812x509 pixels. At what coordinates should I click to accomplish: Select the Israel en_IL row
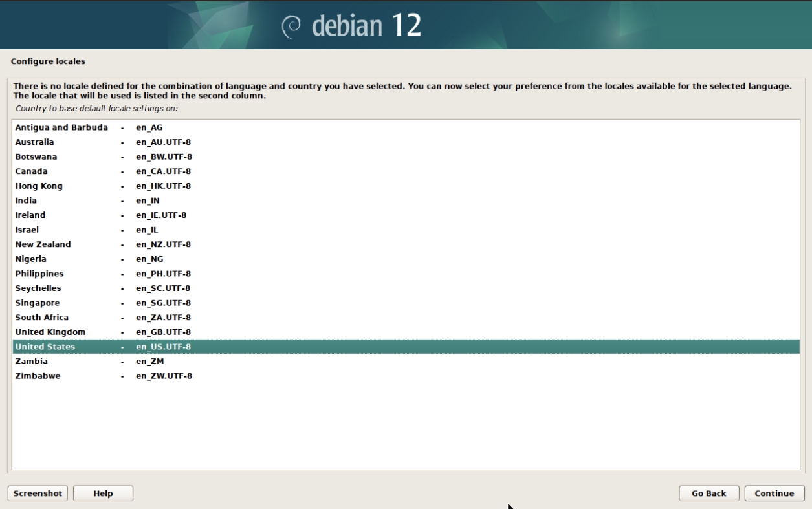[406, 230]
